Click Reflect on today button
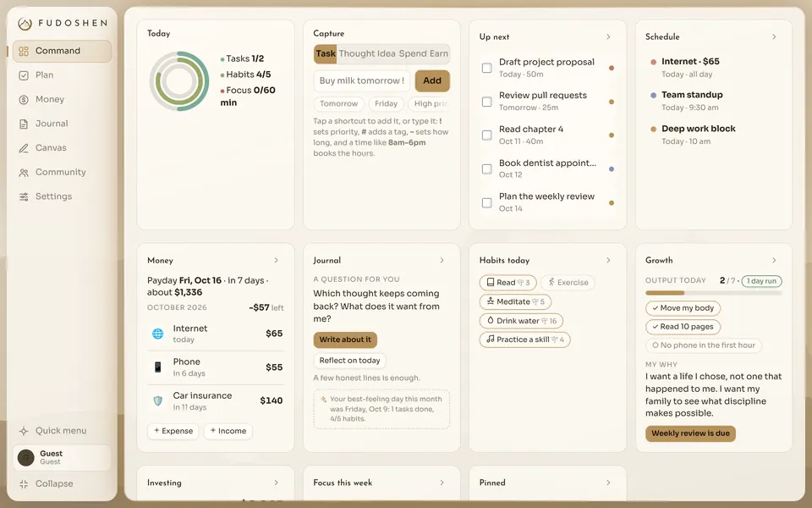 click(349, 361)
